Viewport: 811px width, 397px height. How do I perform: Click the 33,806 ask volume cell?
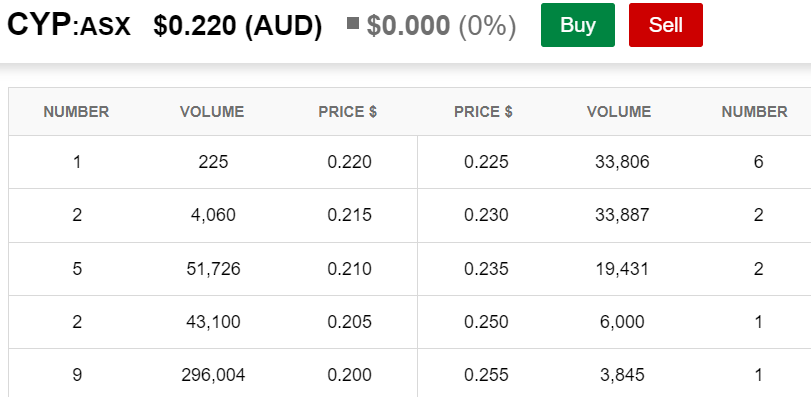tap(622, 162)
